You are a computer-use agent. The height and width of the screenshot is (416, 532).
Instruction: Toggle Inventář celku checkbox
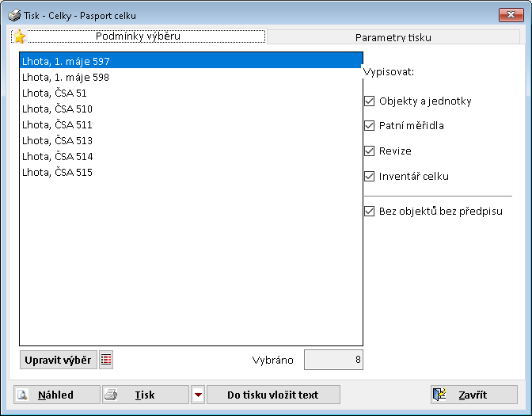coord(369,176)
